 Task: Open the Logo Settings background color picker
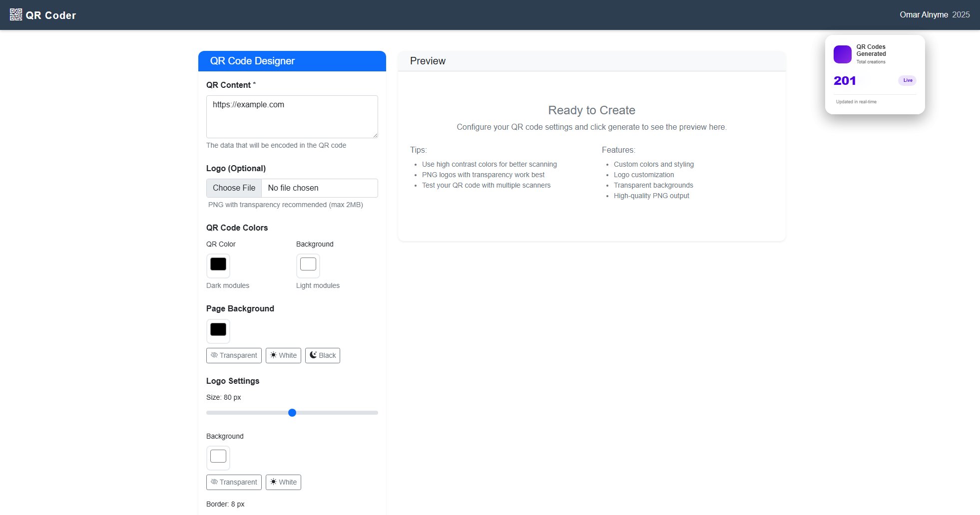tap(218, 457)
